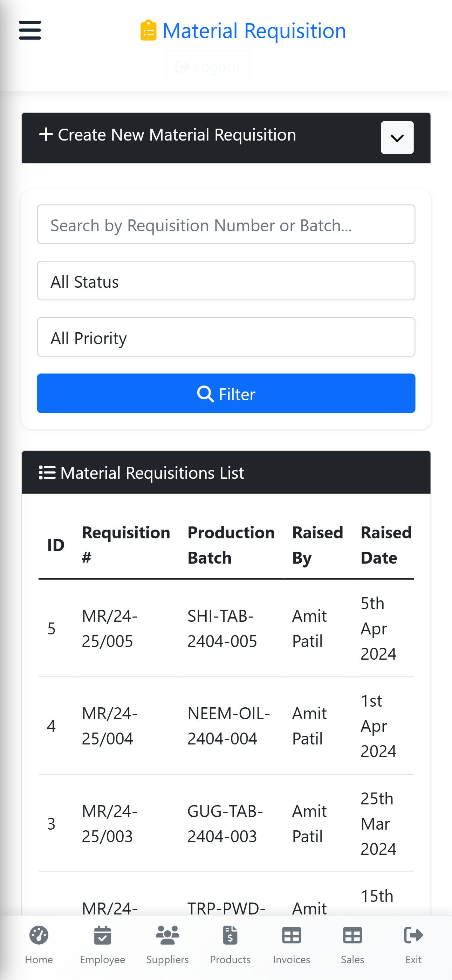Click the 1st Apr 2024 raised date
The width and height of the screenshot is (452, 980).
[x=378, y=726]
